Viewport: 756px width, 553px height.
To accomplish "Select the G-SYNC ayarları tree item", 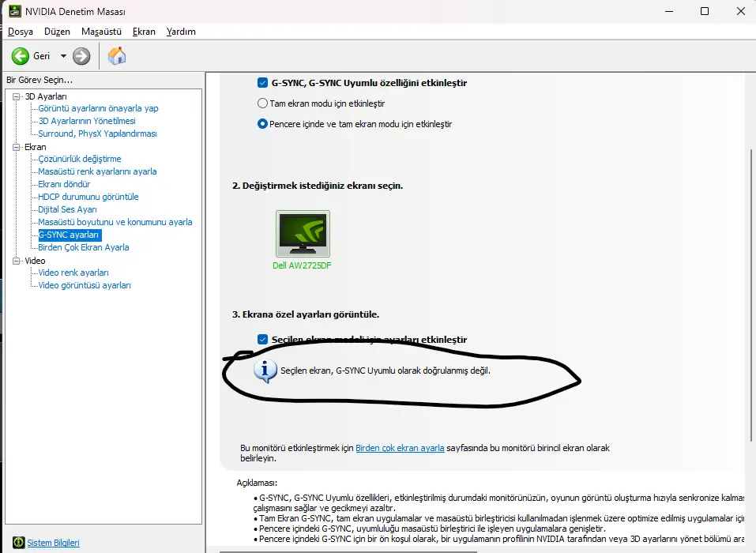I will tap(70, 235).
